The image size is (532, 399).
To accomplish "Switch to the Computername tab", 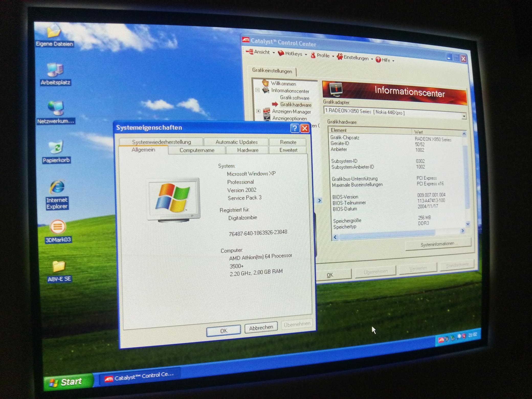I will click(x=197, y=150).
